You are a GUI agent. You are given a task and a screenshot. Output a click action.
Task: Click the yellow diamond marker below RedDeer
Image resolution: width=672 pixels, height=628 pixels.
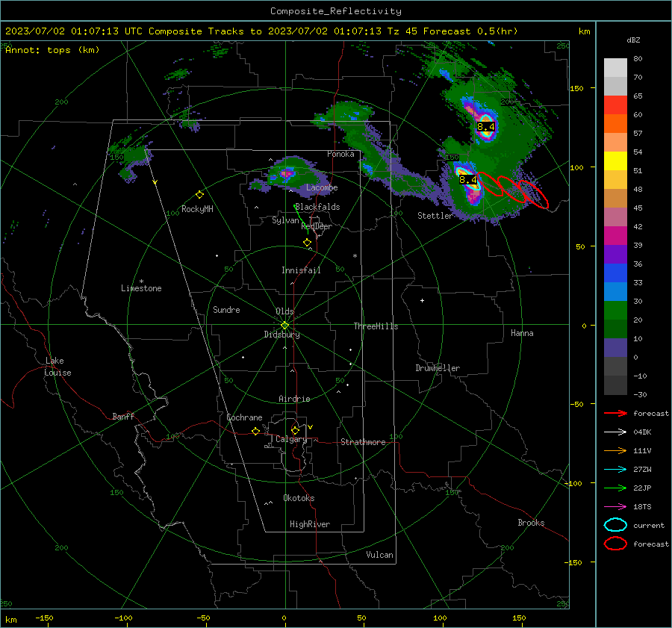(x=307, y=243)
